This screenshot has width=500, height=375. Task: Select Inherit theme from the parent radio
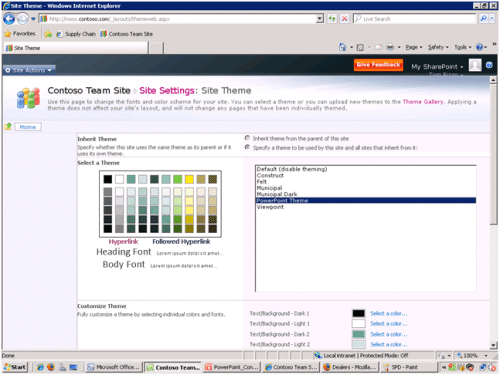point(247,138)
